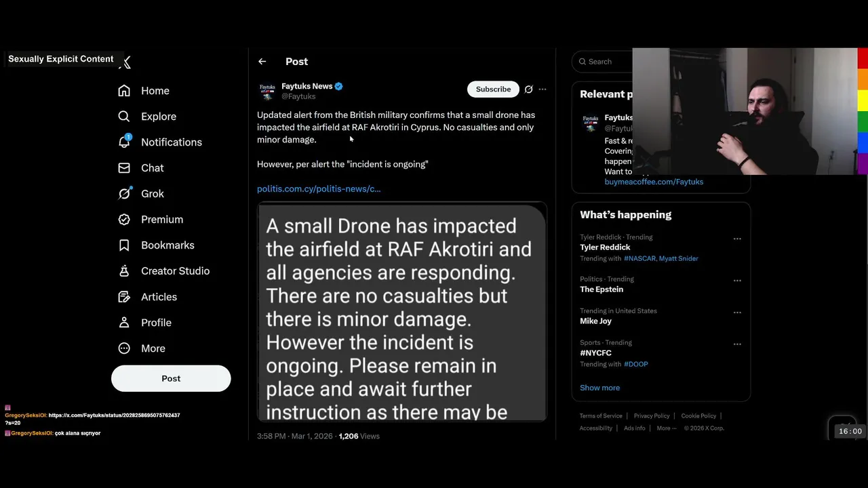The image size is (868, 488).
Task: Click the Chat envelope icon
Action: tap(124, 168)
